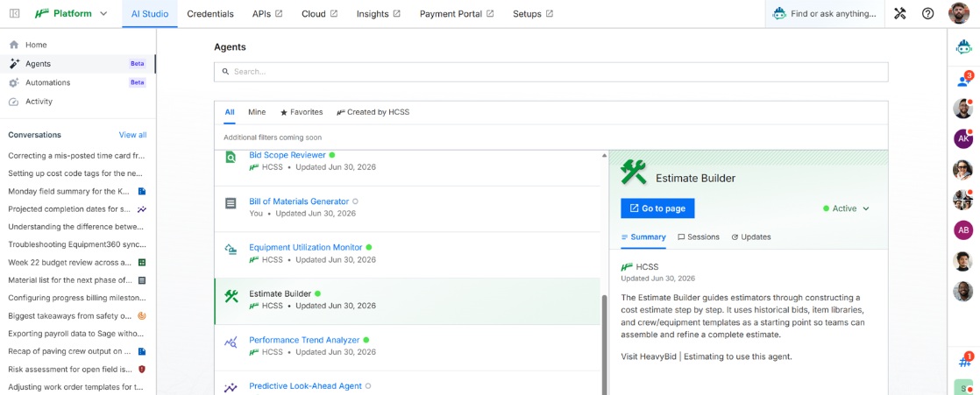This screenshot has width=980, height=395.
Task: Click the large Estimate Builder header icon
Action: [633, 172]
